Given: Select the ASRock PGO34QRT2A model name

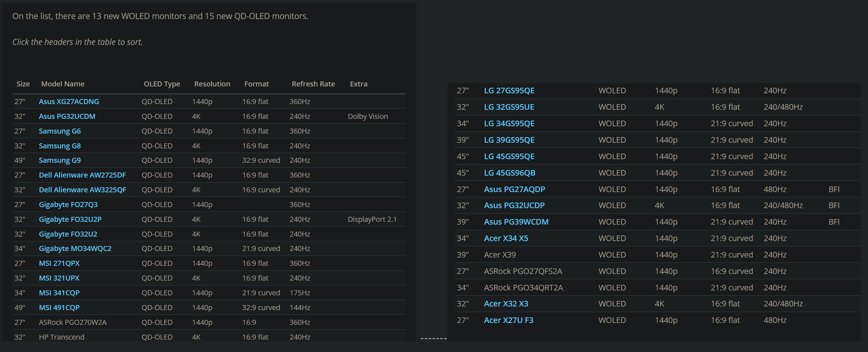Looking at the screenshot, I should pyautogui.click(x=523, y=288).
